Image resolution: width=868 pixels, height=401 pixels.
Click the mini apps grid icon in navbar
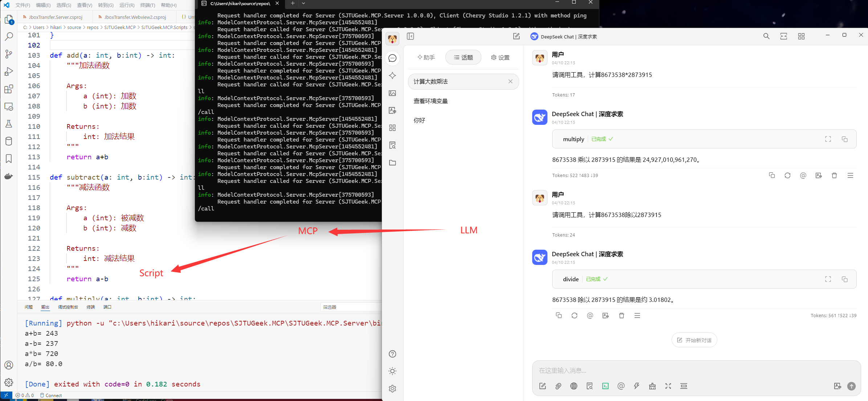[x=801, y=36]
